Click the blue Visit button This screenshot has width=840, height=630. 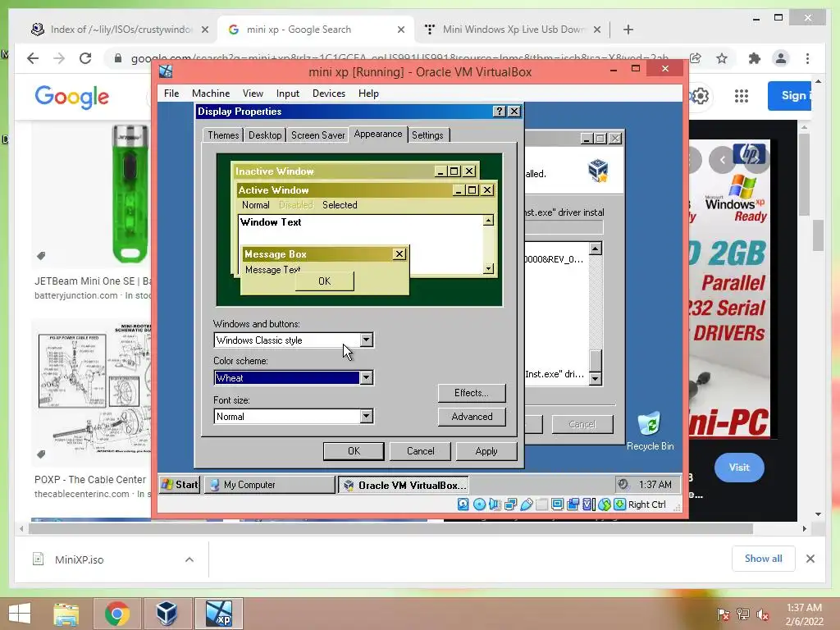click(739, 467)
